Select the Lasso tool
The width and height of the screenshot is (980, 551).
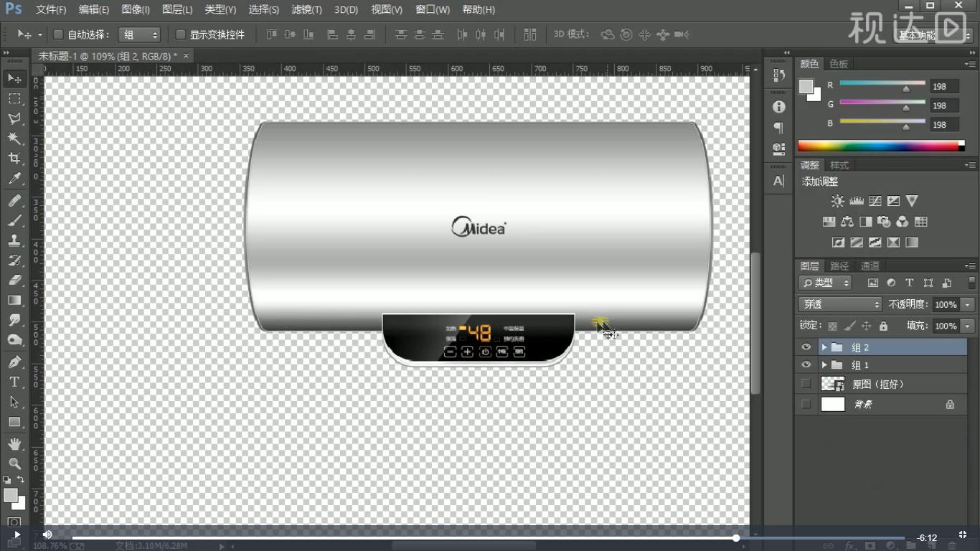[14, 118]
